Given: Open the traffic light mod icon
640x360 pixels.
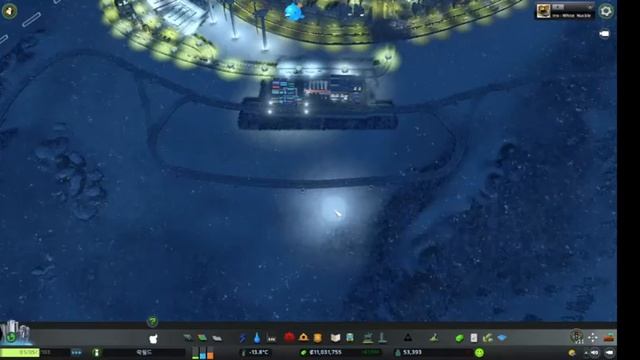Looking at the screenshot, I should pos(576,337).
